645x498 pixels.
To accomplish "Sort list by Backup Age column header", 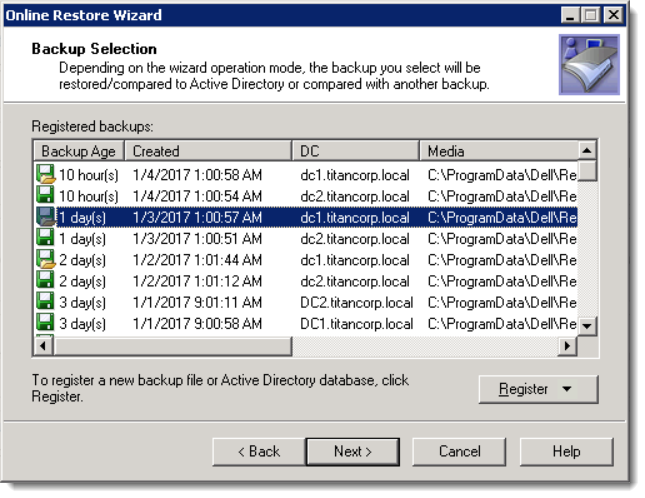I will 79,151.
